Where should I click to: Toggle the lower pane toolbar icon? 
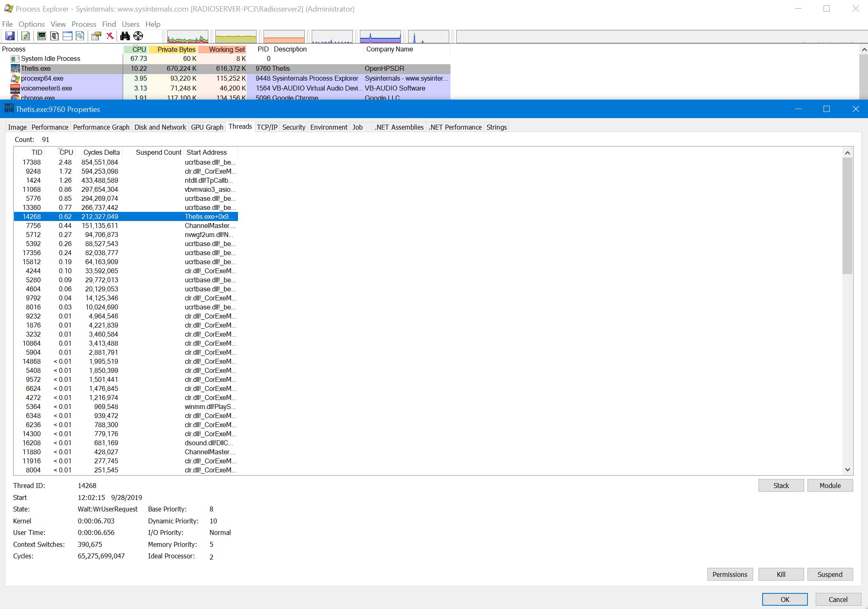tap(68, 36)
